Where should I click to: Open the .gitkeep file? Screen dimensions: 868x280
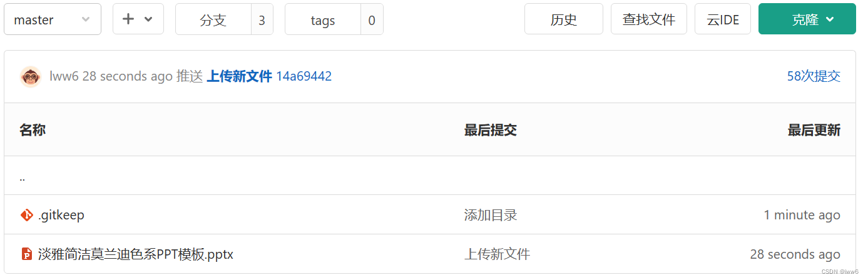click(61, 215)
